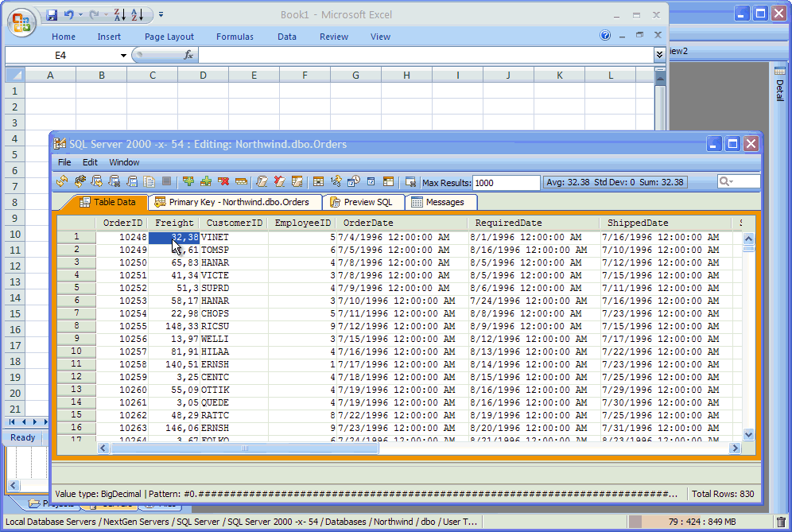This screenshot has height=532, width=792.
Task: Click the table grid view icon
Action: [x=318, y=181]
